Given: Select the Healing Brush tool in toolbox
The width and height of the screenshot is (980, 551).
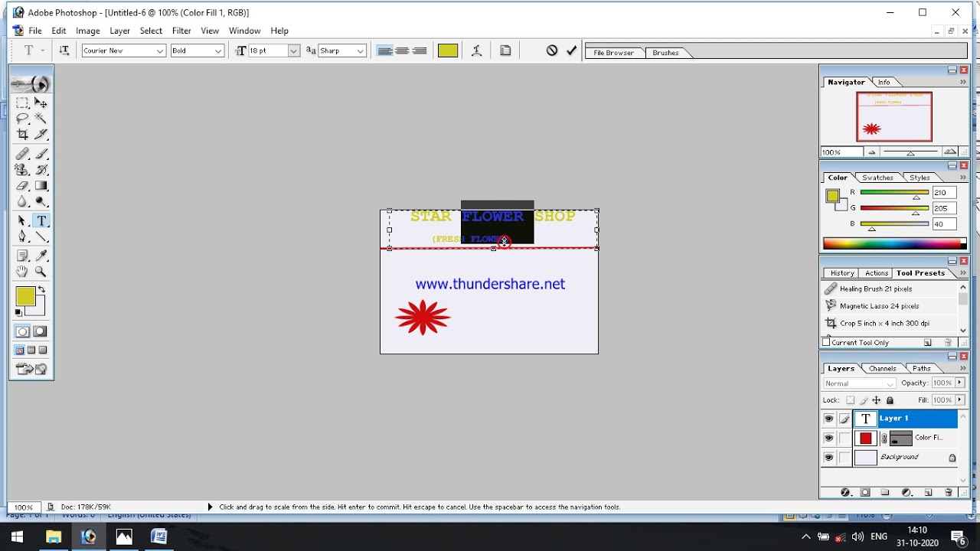Looking at the screenshot, I should (x=22, y=154).
